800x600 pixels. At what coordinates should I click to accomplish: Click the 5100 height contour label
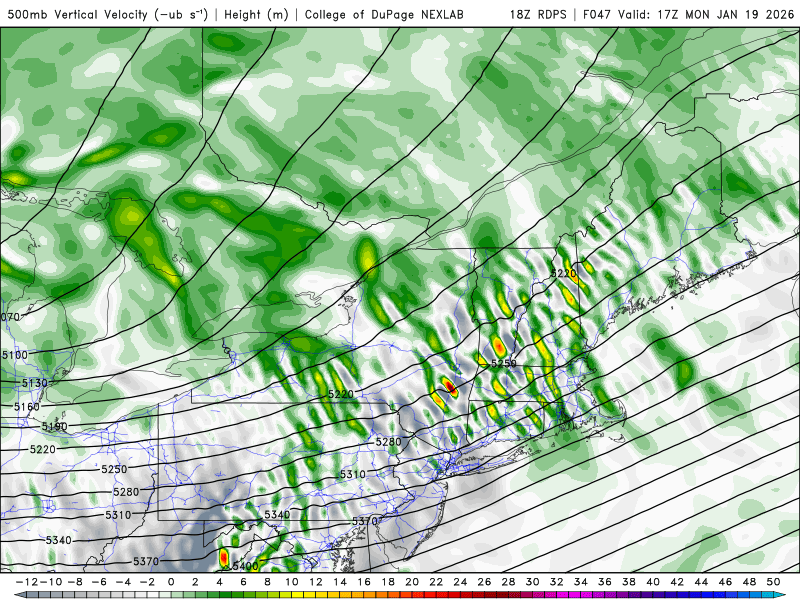pyautogui.click(x=15, y=354)
